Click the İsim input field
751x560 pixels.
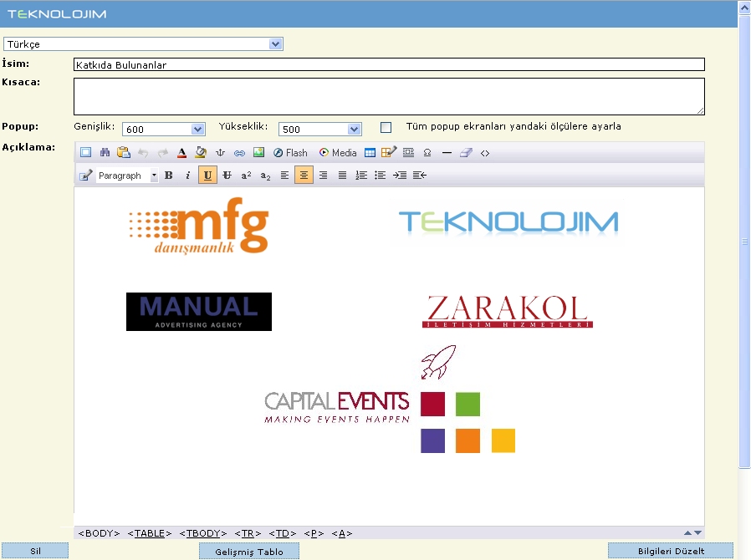pos(389,64)
